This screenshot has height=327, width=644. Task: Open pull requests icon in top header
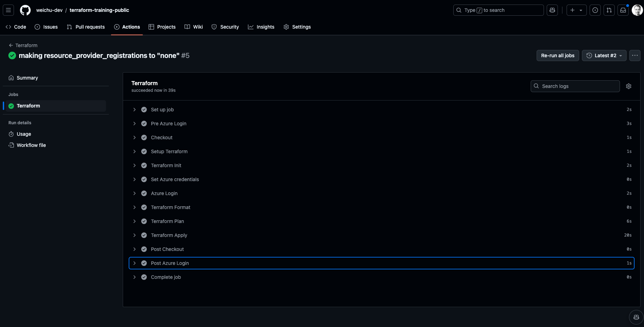(x=609, y=10)
